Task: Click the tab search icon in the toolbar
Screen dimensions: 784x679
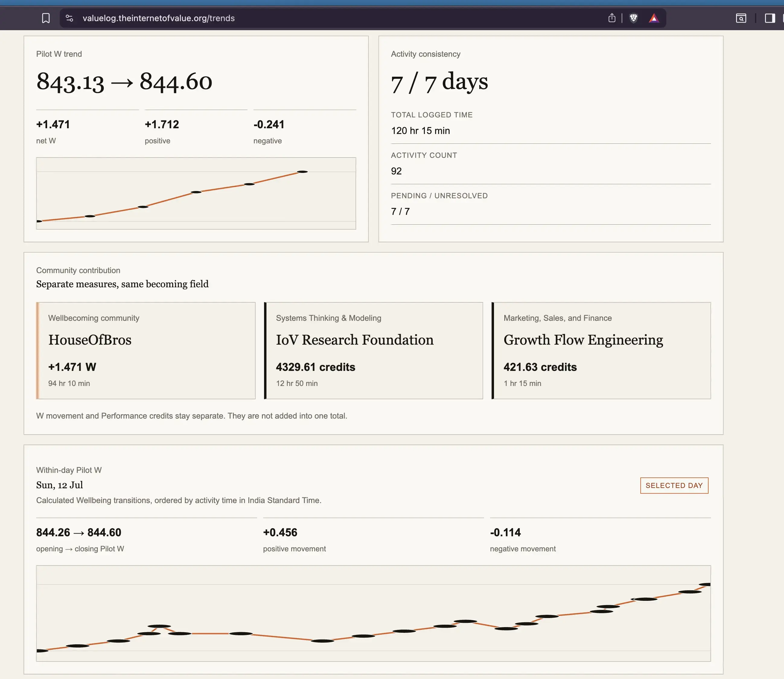Action: [741, 18]
